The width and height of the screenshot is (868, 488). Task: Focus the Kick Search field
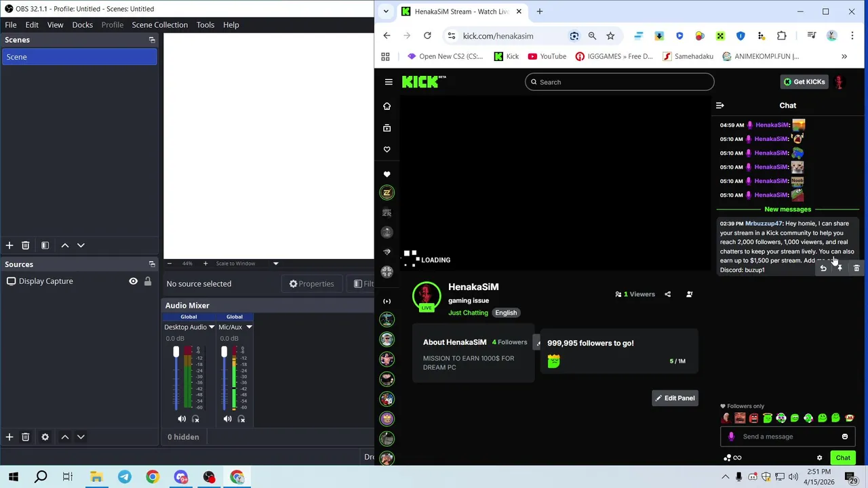click(619, 82)
